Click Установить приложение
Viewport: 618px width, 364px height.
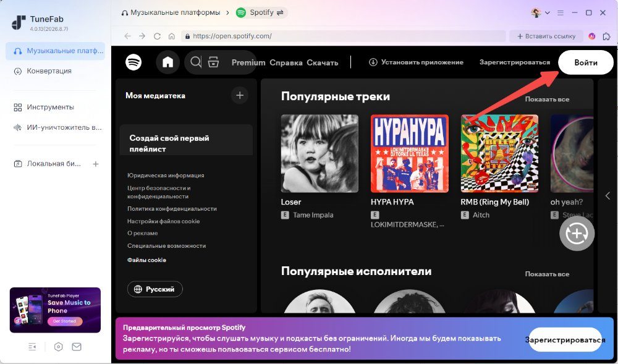(x=416, y=62)
